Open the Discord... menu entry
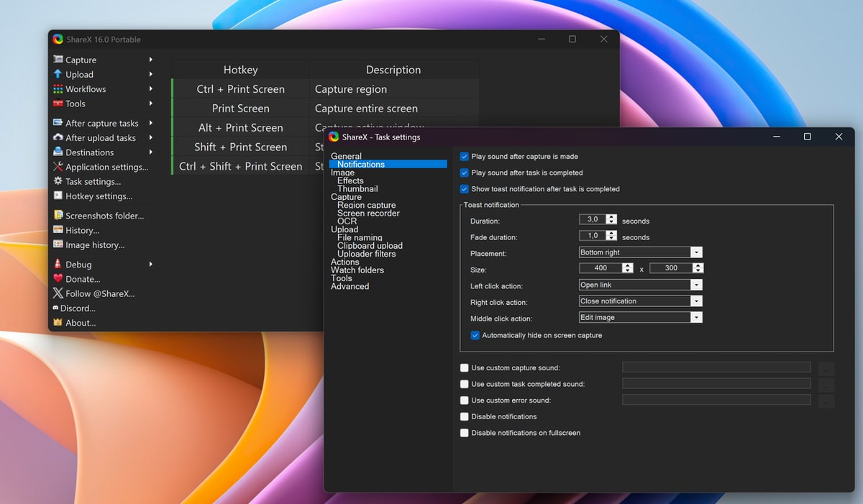Image resolution: width=863 pixels, height=504 pixels. pyautogui.click(x=78, y=308)
